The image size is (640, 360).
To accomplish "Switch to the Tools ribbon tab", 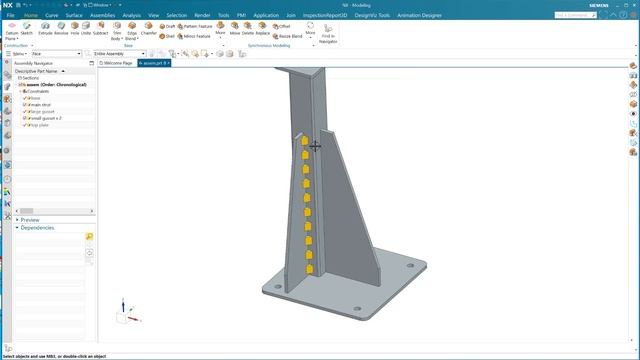I will (223, 15).
